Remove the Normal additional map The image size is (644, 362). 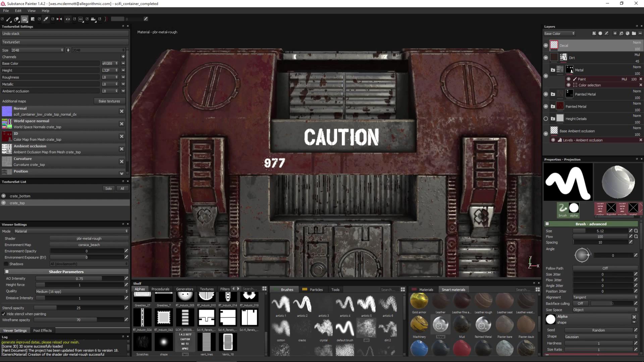pyautogui.click(x=122, y=111)
